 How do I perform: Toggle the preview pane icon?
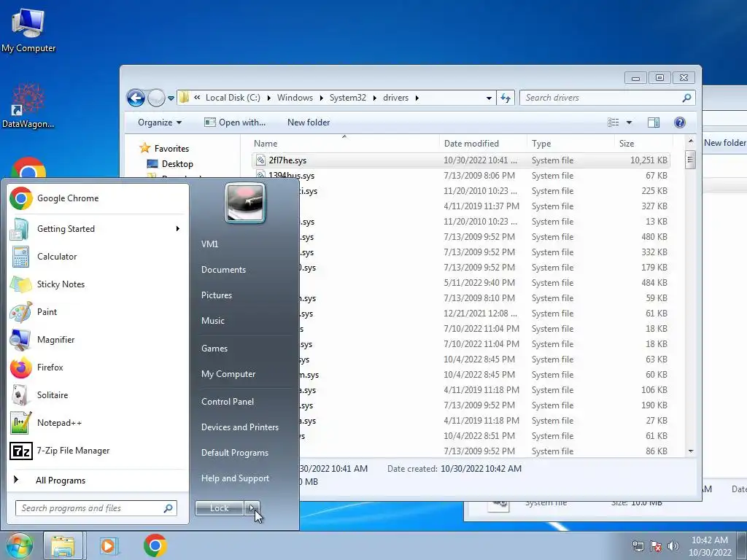(654, 122)
